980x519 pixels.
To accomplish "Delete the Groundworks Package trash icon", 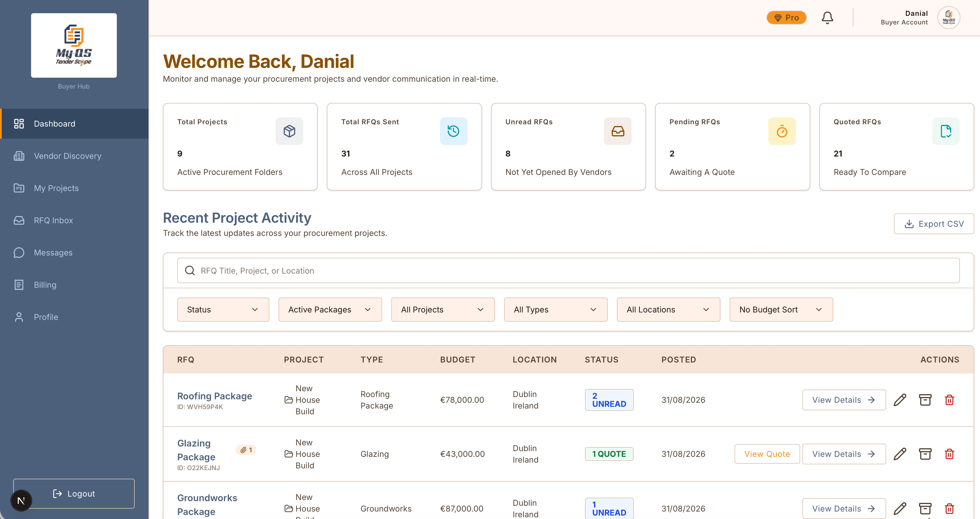I will click(949, 509).
